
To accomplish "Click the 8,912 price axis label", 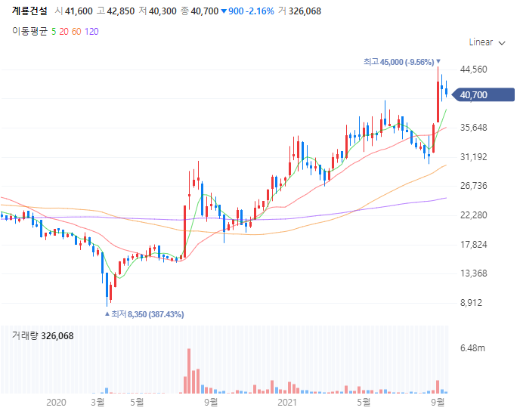I will coord(472,303).
